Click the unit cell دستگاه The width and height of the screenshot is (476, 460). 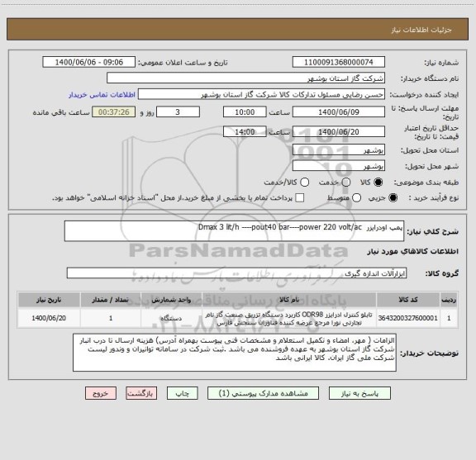coord(171,318)
